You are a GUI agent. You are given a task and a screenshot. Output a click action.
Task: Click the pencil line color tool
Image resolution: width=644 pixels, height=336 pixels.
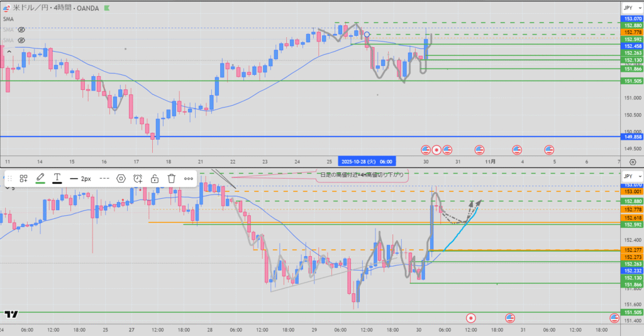(41, 179)
